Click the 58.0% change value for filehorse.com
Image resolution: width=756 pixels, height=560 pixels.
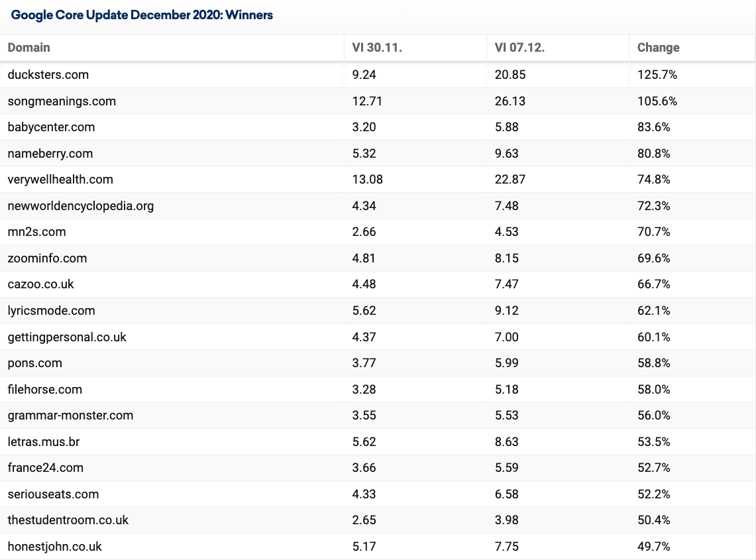(654, 389)
